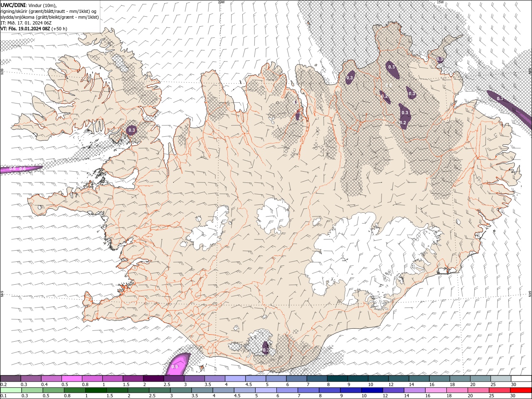Select the bright pink 0.5 swatch in upper legend row
The height and width of the screenshot is (399, 532).
[72, 379]
